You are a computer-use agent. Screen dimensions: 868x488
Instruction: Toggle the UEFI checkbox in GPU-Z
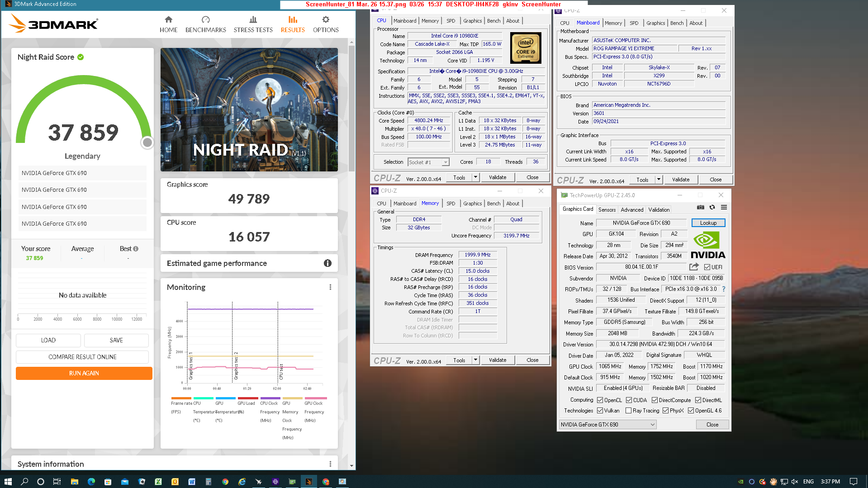click(707, 267)
